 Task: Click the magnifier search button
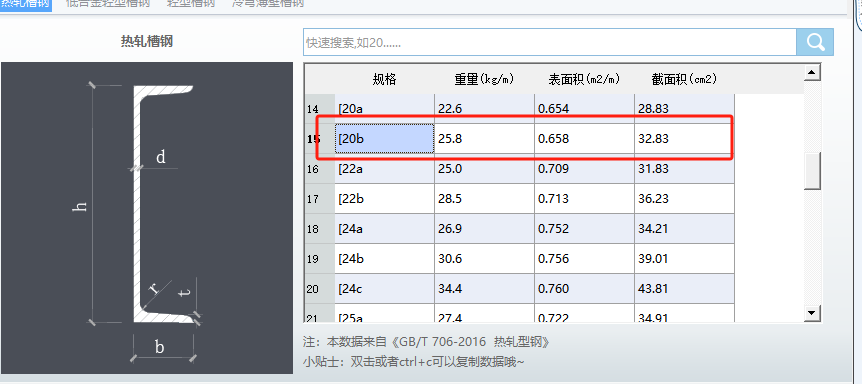pyautogui.click(x=815, y=42)
